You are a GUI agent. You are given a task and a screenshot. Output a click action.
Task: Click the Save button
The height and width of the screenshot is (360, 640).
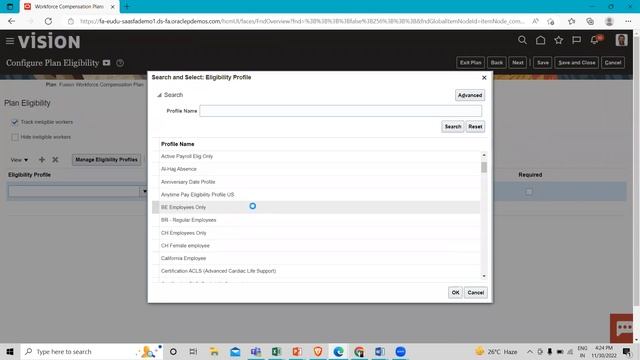(x=543, y=62)
